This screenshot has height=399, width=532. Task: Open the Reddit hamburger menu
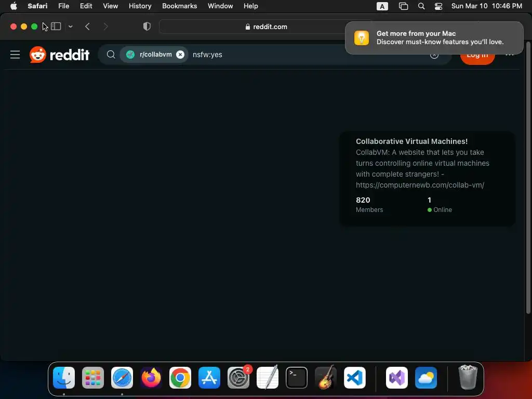point(15,55)
